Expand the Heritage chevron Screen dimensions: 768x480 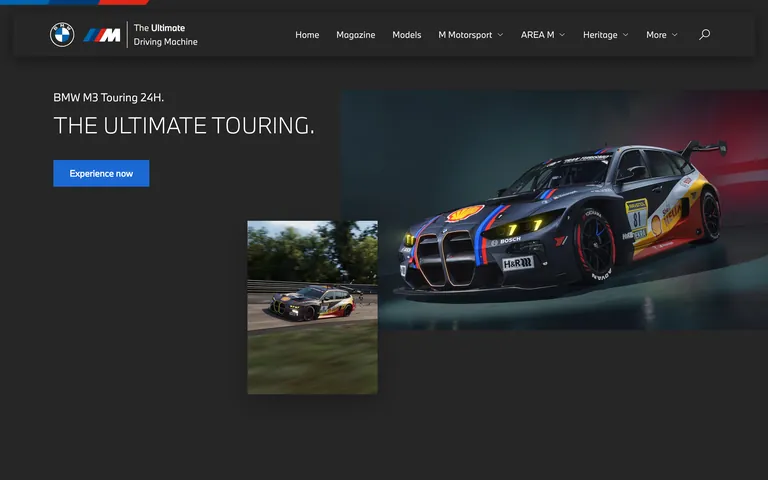[625, 35]
